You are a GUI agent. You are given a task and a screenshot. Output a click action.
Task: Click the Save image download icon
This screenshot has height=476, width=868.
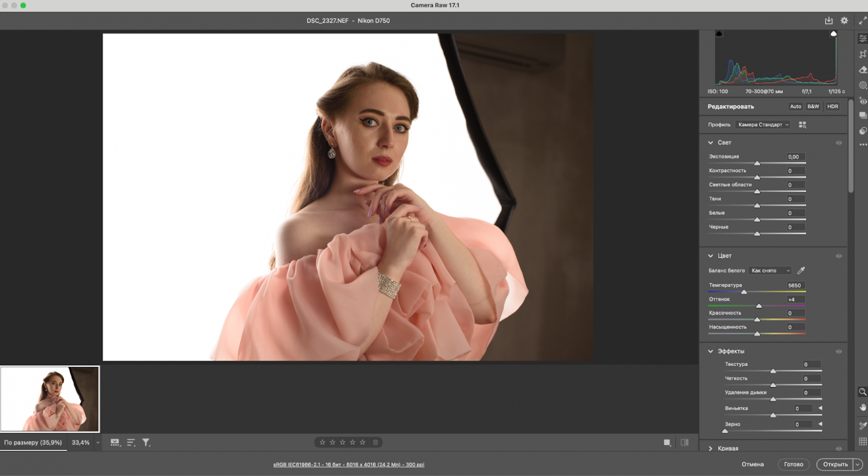828,21
